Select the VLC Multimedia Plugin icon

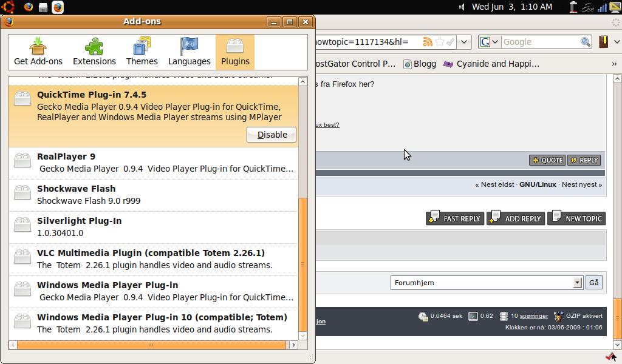point(22,256)
